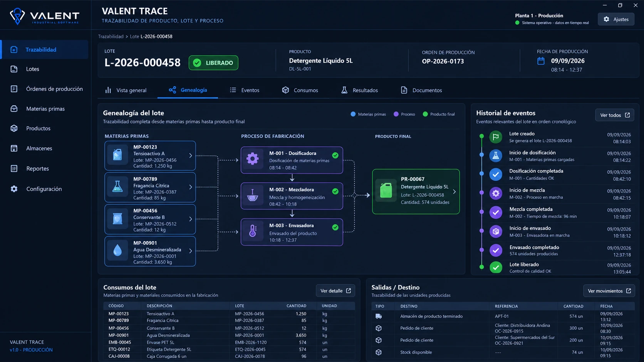Switch to the Eventos tab
Image resolution: width=644 pixels, height=362 pixels.
point(245,90)
